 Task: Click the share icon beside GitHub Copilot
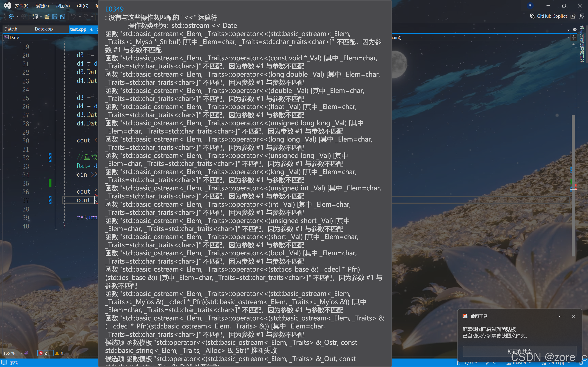(x=573, y=16)
